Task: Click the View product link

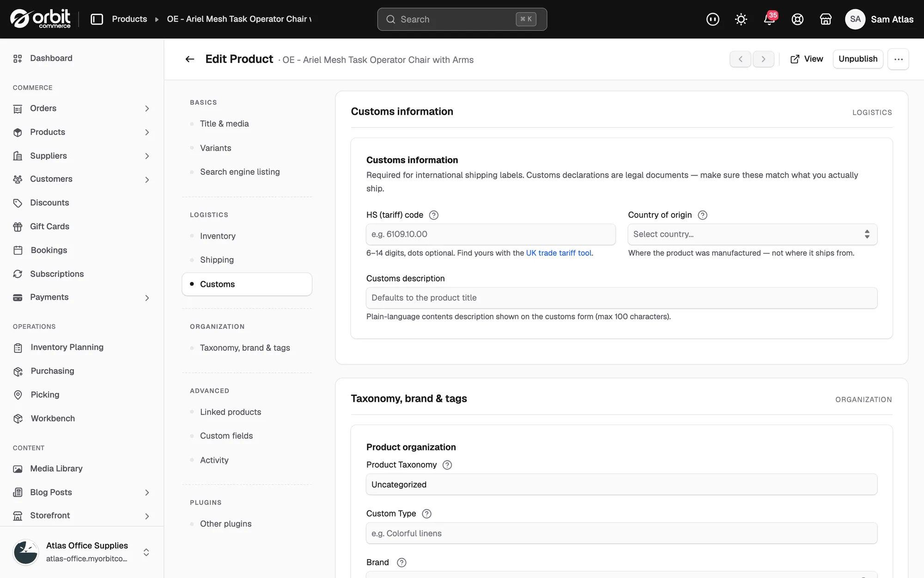Action: [x=807, y=59]
